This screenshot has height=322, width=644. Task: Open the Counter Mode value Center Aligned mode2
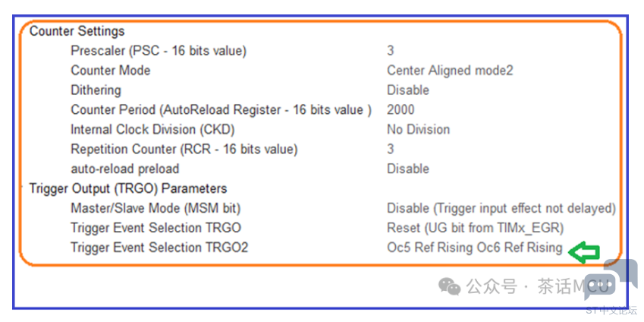[450, 71]
